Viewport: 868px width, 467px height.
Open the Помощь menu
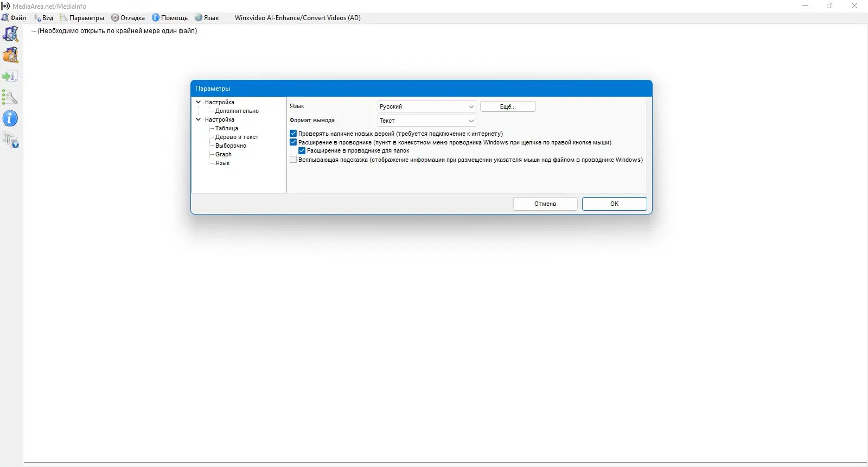[x=169, y=18]
